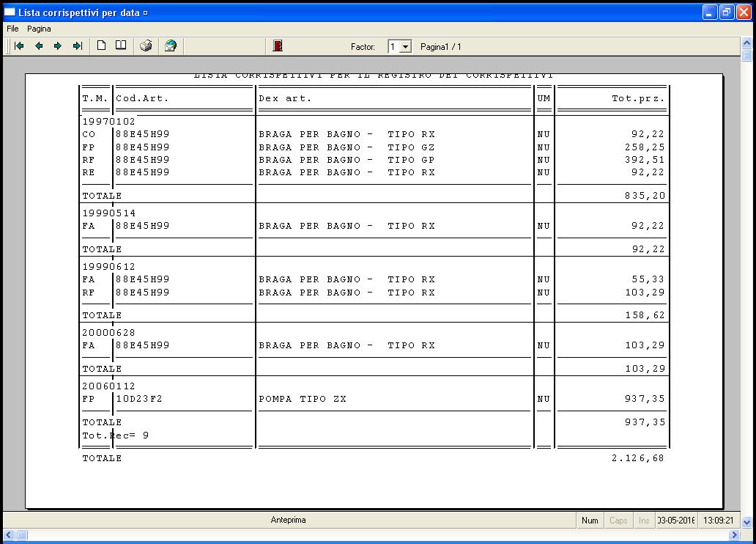
Task: Select single page view icon
Action: coord(102,46)
